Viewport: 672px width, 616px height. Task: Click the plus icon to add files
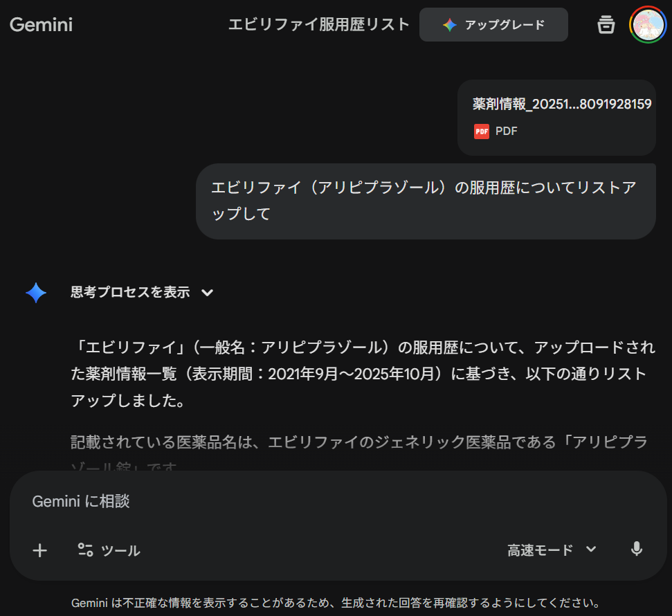coord(40,550)
